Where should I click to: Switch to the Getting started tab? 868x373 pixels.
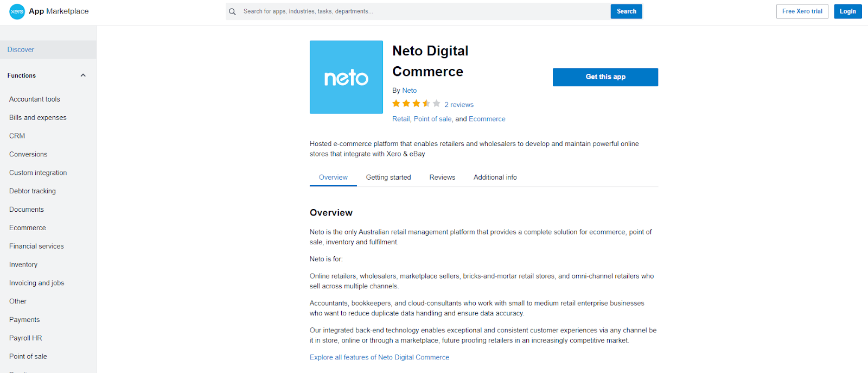coord(388,178)
